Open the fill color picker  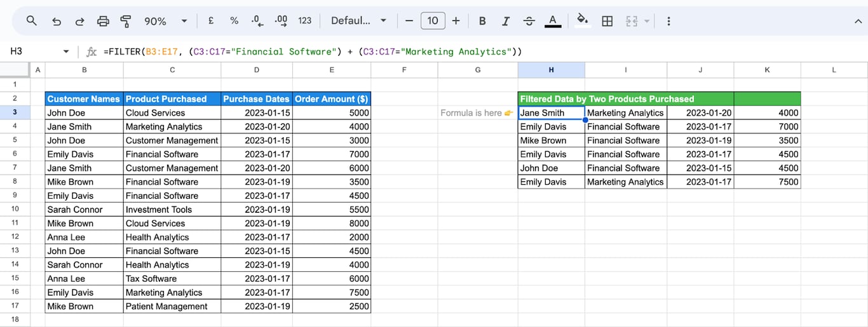(582, 20)
